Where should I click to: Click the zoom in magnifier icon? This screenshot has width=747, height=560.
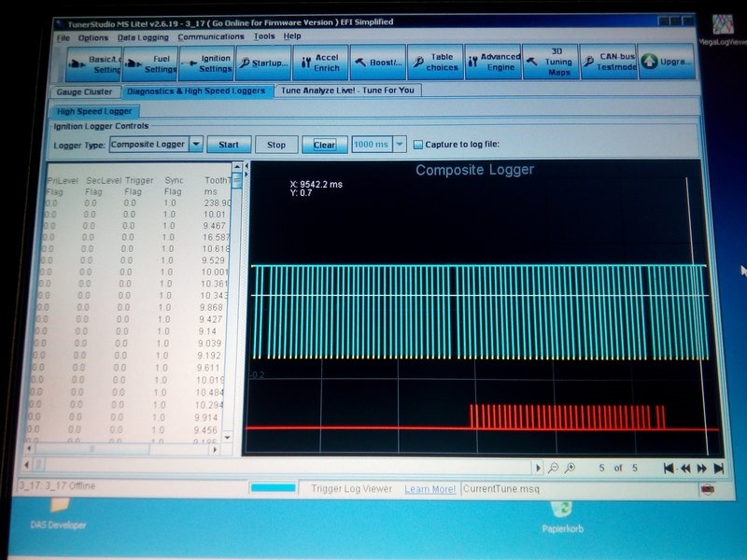point(570,468)
